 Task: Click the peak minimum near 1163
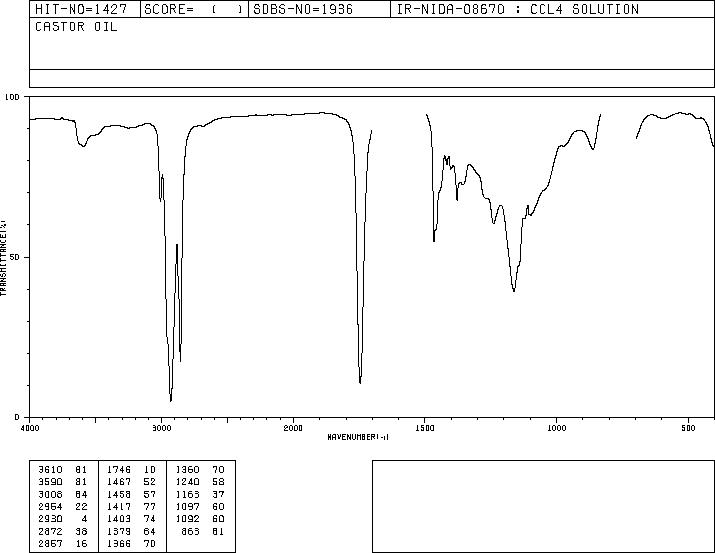click(x=514, y=290)
